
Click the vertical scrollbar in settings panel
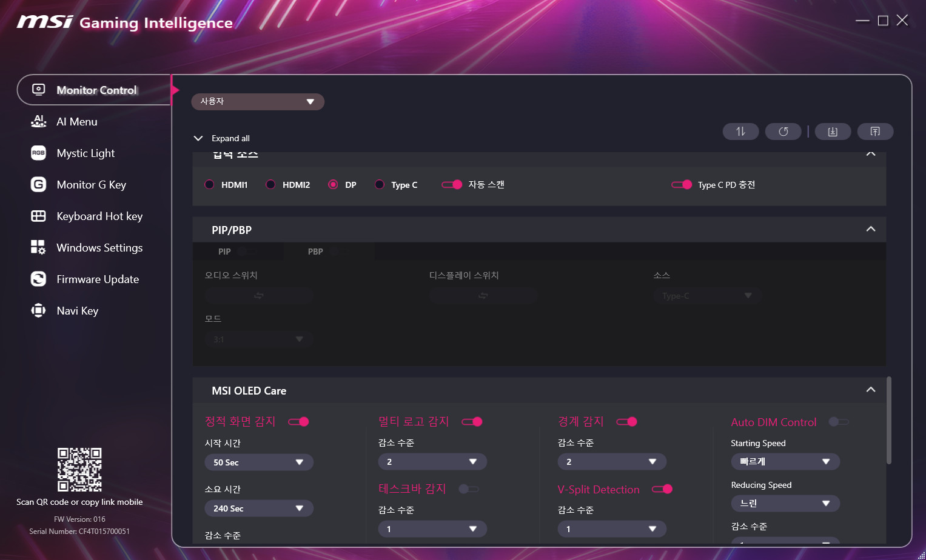coord(889,421)
